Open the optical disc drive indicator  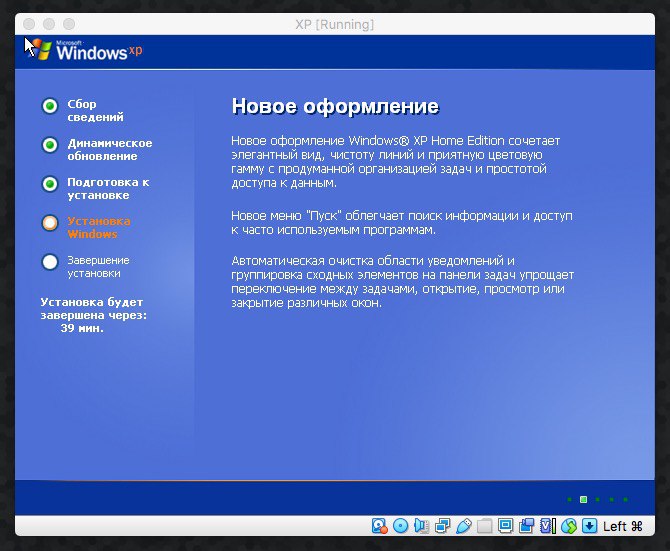400,526
